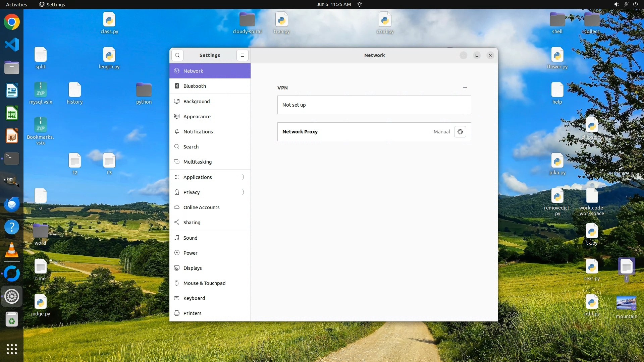The width and height of the screenshot is (644, 362).
Task: Click the Activities button
Action: pyautogui.click(x=16, y=4)
